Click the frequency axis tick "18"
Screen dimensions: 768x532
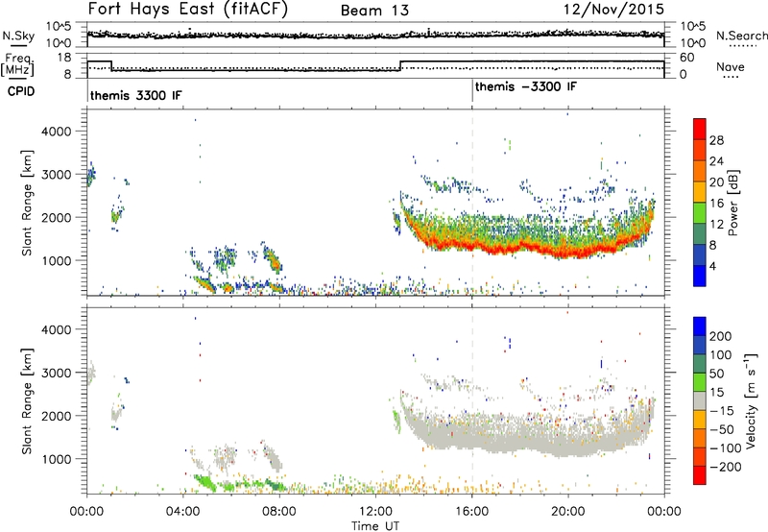click(x=64, y=58)
